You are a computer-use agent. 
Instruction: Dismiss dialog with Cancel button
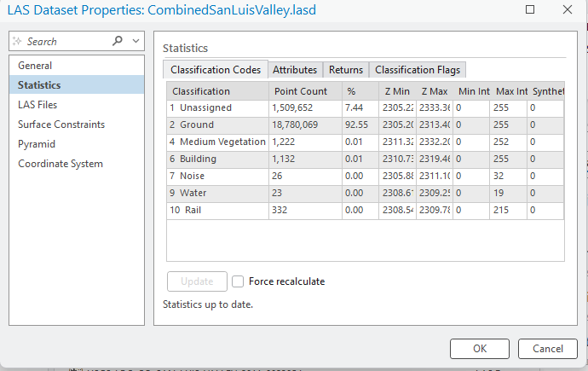coord(547,349)
